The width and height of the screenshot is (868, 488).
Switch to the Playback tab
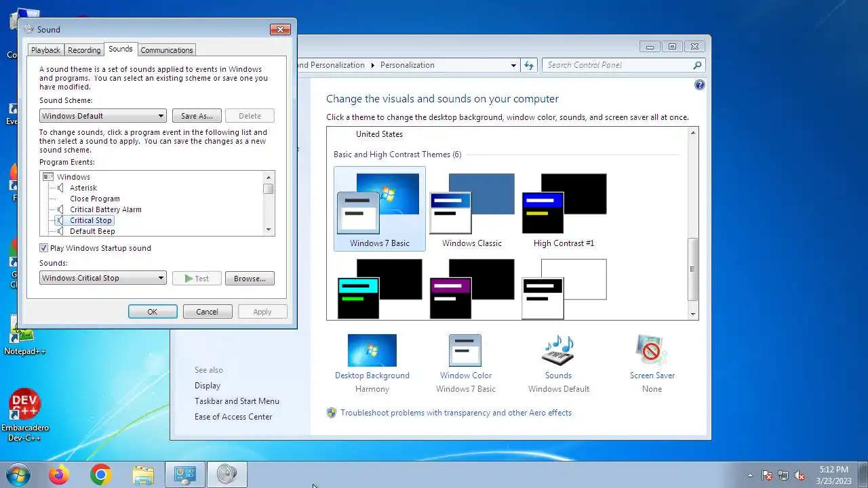[46, 50]
